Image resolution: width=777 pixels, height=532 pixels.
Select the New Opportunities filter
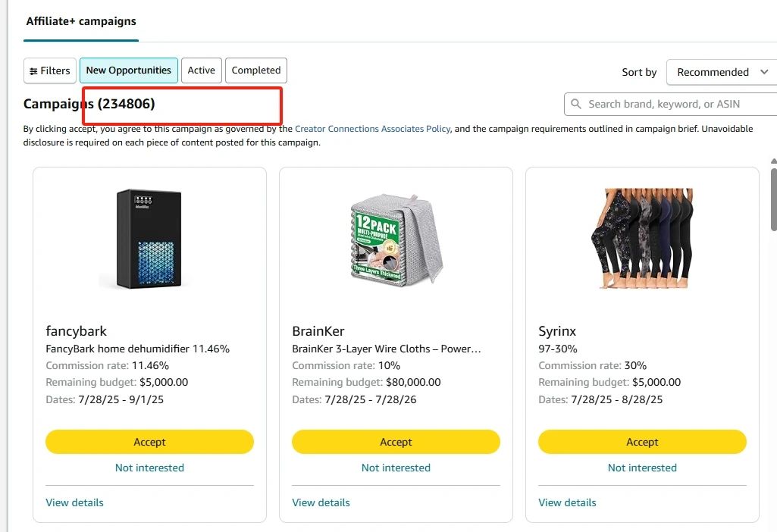[128, 70]
